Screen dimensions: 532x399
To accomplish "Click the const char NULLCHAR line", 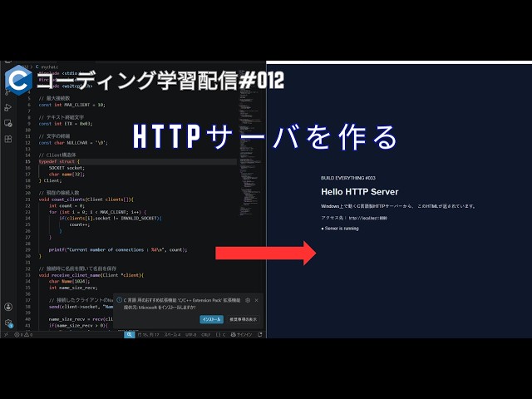I will pos(73,143).
